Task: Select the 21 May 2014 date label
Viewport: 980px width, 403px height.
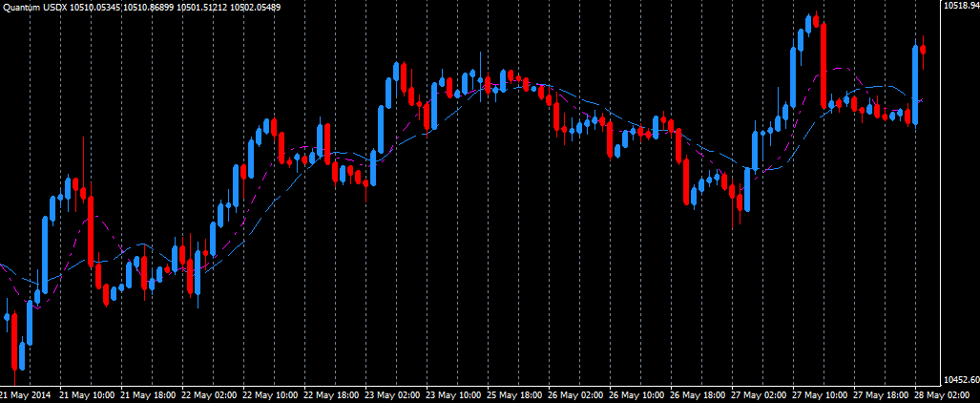Action: (26, 394)
